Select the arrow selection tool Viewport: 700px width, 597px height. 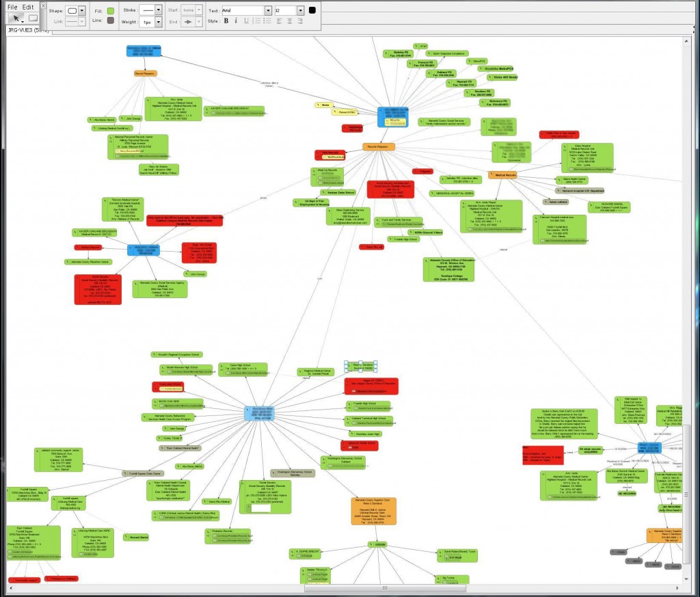click(x=16, y=18)
